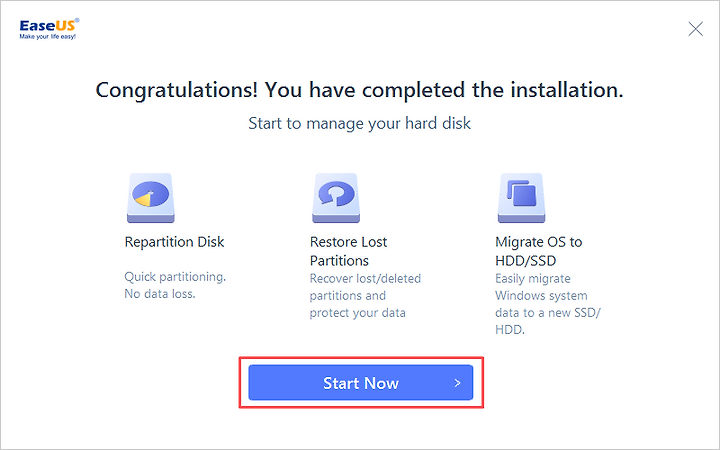Screen dimensions: 720x450
Task: Click the "Make your life easy!" tagline
Action: (47, 37)
